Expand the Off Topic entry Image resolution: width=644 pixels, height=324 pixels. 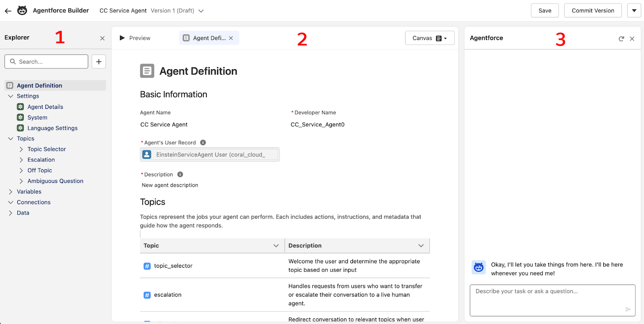(21, 170)
